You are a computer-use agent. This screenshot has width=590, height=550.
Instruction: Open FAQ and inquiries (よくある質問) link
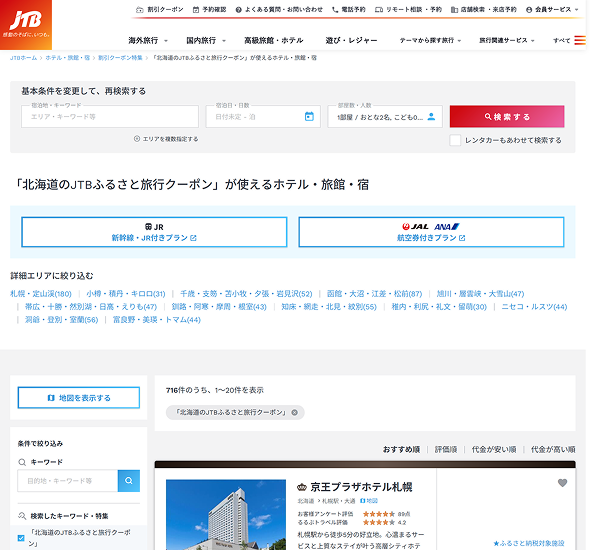pyautogui.click(x=279, y=9)
